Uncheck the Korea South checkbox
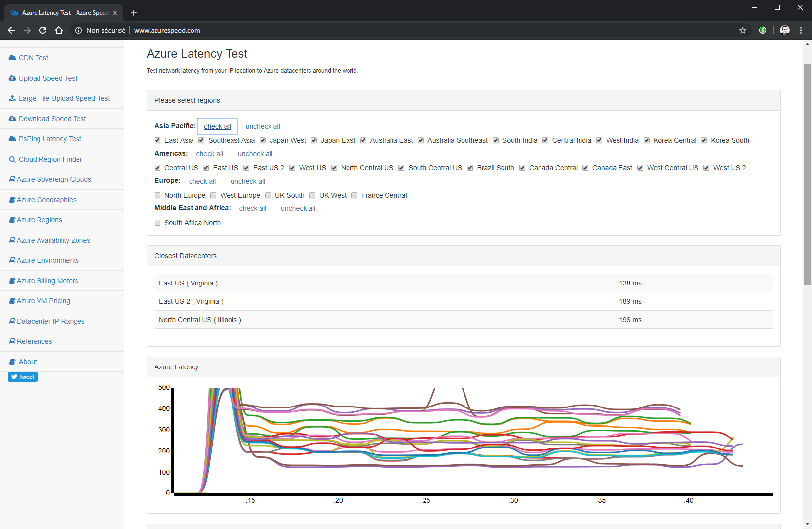The height and width of the screenshot is (529, 812). click(704, 140)
